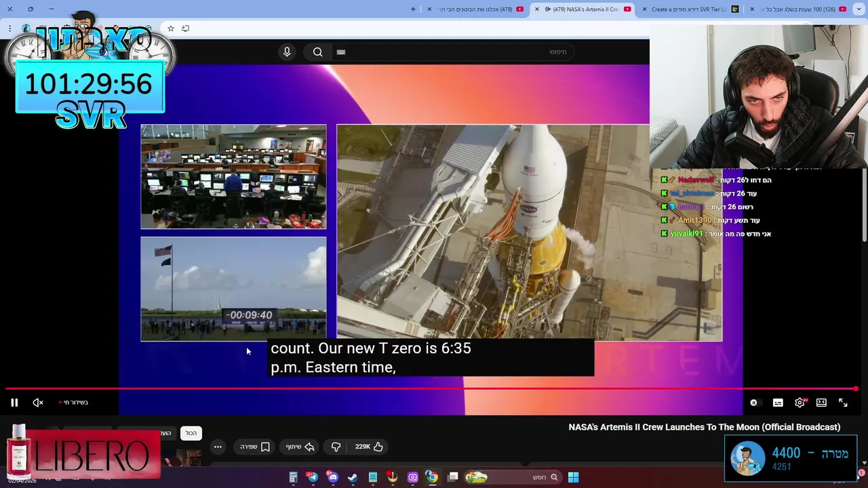Open the three-dot more actions menu
868x488 pixels.
tap(218, 447)
